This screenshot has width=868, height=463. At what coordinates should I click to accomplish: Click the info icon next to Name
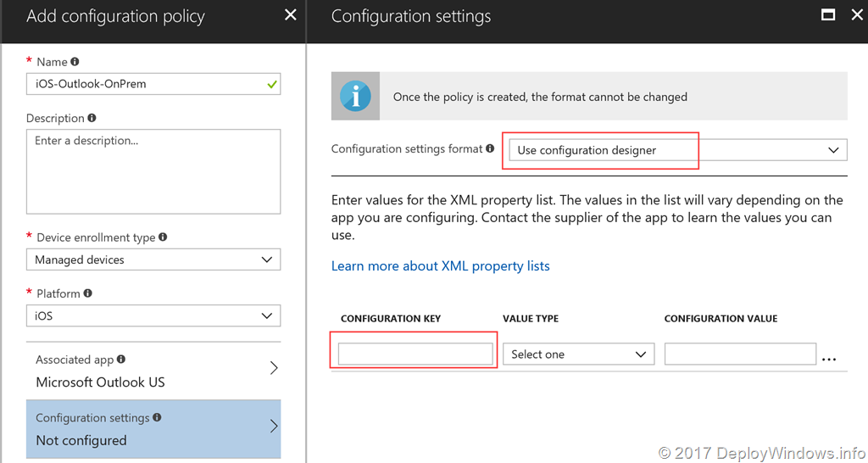pos(75,62)
